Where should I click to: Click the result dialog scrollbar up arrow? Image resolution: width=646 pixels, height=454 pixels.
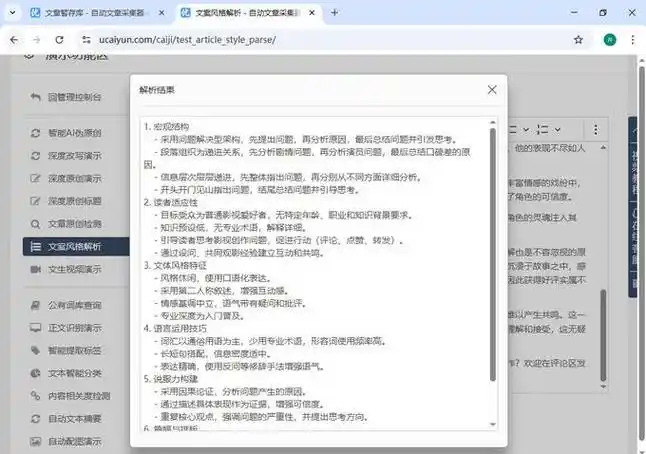pyautogui.click(x=492, y=122)
